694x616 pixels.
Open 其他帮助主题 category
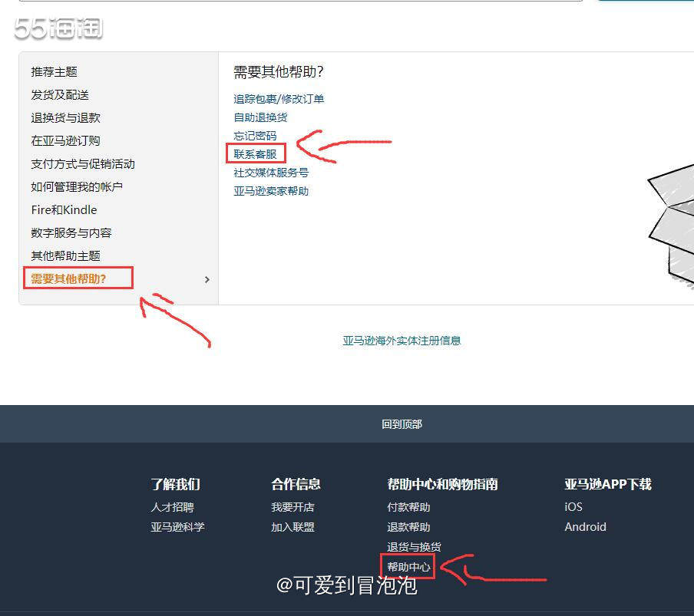65,255
